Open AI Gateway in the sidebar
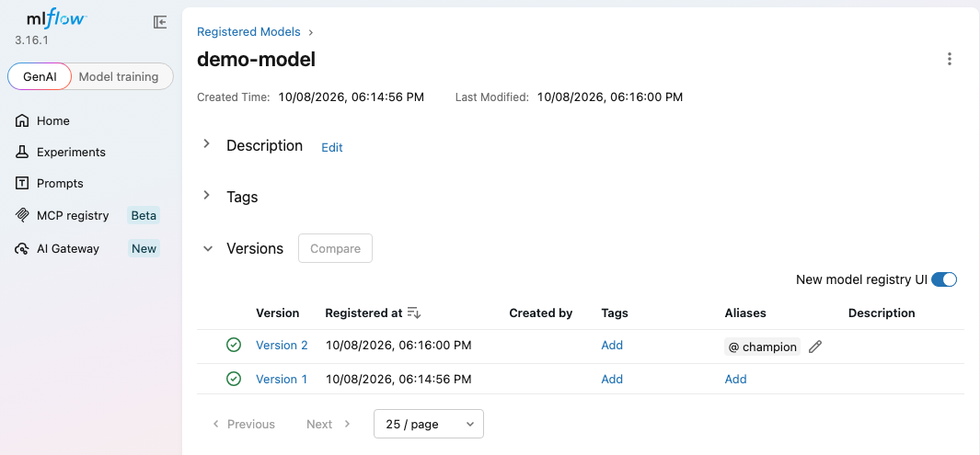Image resolution: width=980 pixels, height=455 pixels. (68, 248)
